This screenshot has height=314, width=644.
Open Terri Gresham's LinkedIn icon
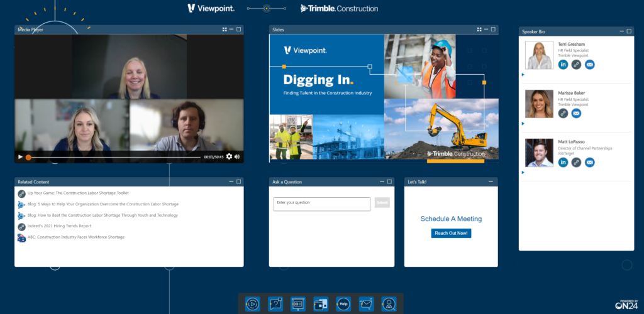pos(563,64)
